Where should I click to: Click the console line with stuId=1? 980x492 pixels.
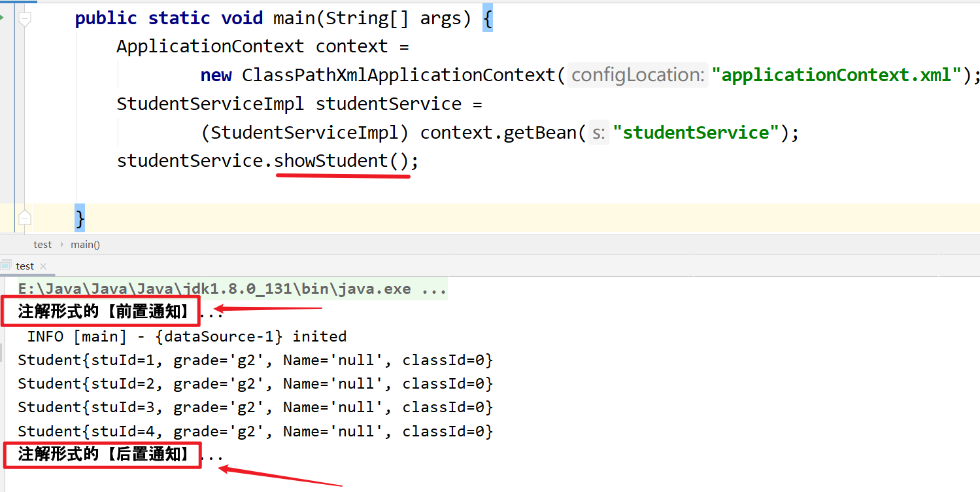pos(256,360)
